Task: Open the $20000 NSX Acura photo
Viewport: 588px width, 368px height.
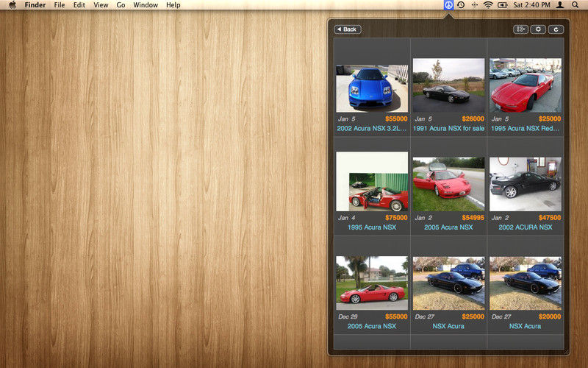Action: (526, 283)
